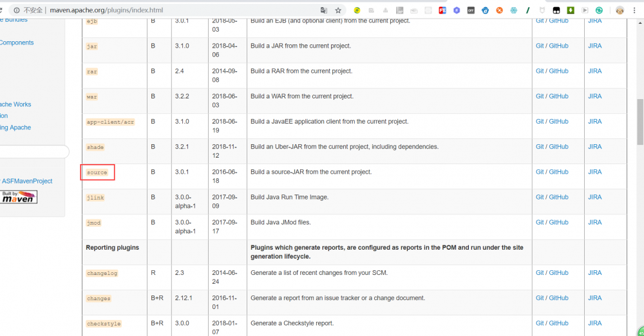Click the black square extension icon
Screen dimensions: 644x336
556,10
